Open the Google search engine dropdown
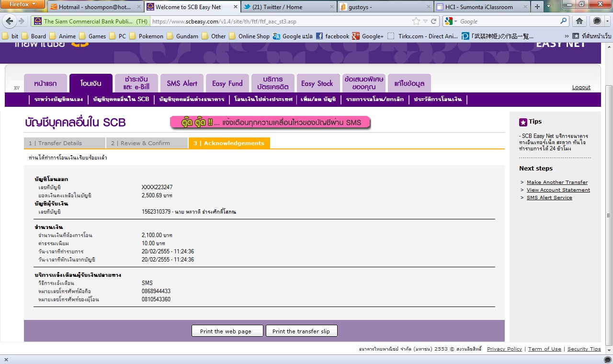 click(452, 21)
